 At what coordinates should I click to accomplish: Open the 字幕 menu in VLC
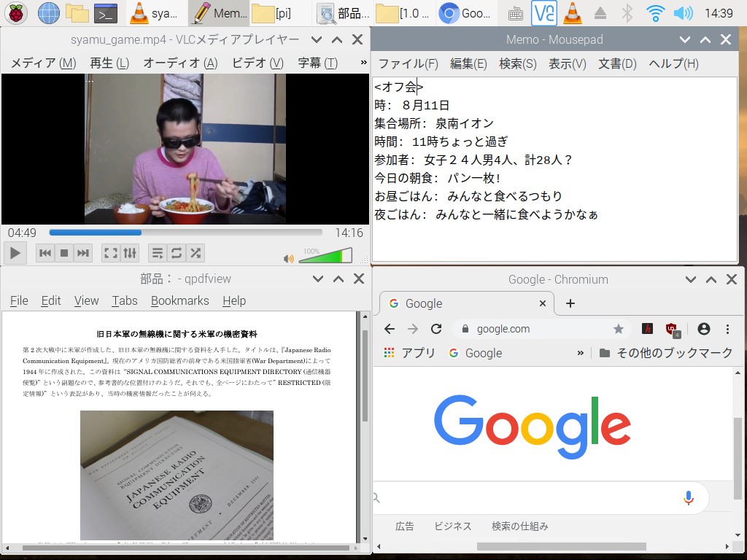click(318, 63)
